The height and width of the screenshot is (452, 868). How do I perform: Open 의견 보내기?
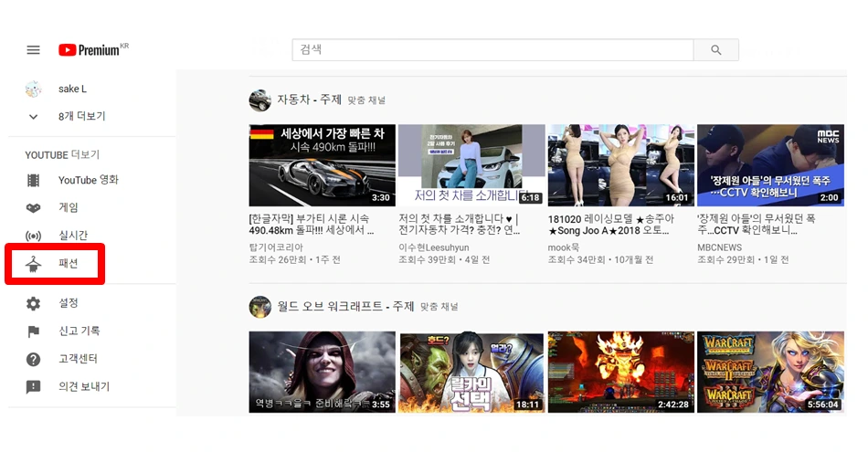click(x=84, y=386)
